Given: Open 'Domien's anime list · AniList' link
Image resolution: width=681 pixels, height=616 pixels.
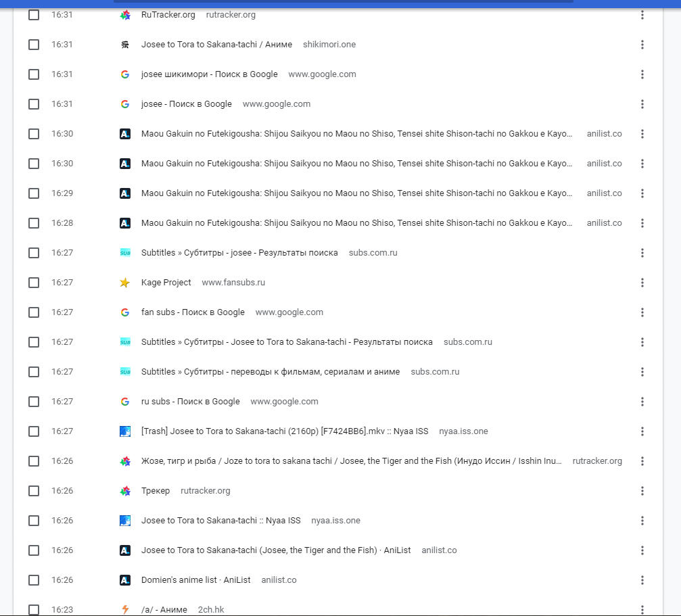Looking at the screenshot, I should 196,580.
